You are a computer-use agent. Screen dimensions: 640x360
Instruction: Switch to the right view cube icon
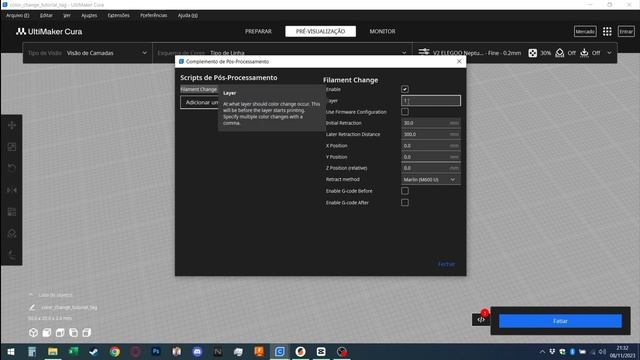pyautogui.click(x=87, y=333)
